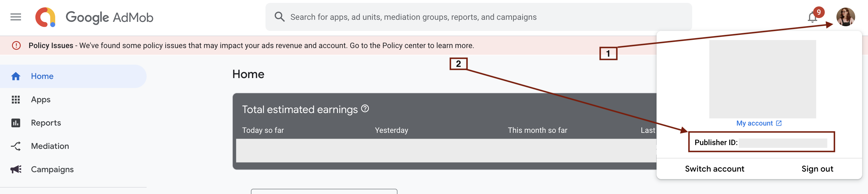Image resolution: width=868 pixels, height=194 pixels.
Task: Click the policy issues warning icon
Action: click(16, 45)
